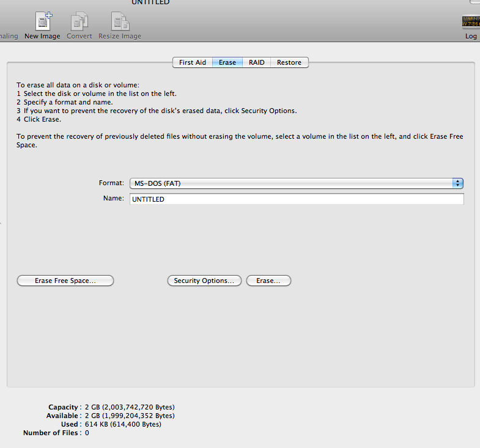Go to the Restore tab
Screen dimensions: 480x448
pos(289,62)
